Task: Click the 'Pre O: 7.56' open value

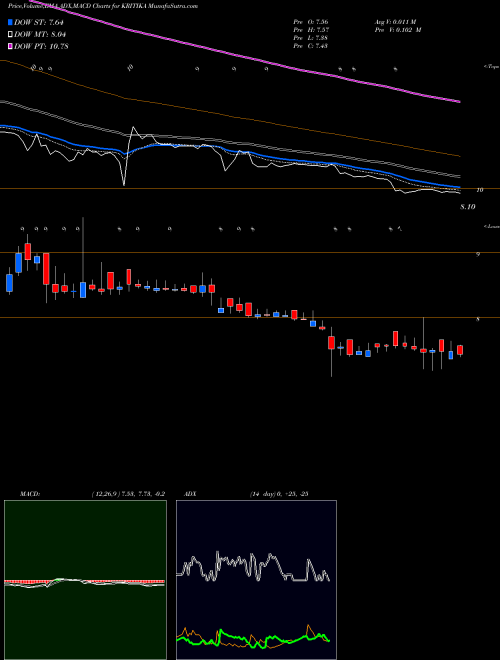Action: pos(311,22)
